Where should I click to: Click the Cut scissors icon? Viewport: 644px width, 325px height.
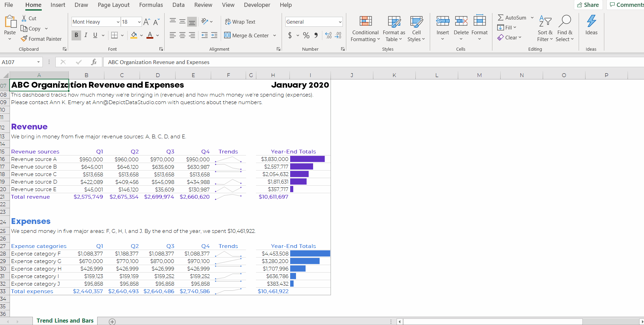point(24,18)
